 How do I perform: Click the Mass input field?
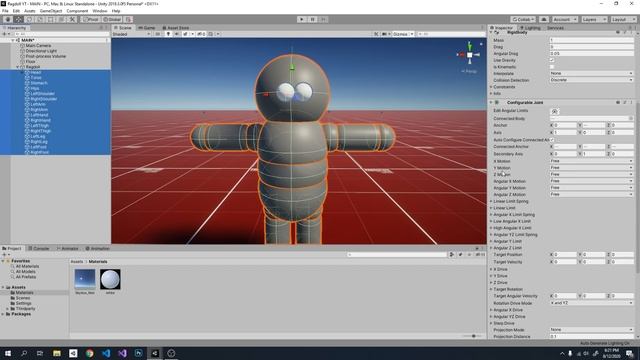591,40
